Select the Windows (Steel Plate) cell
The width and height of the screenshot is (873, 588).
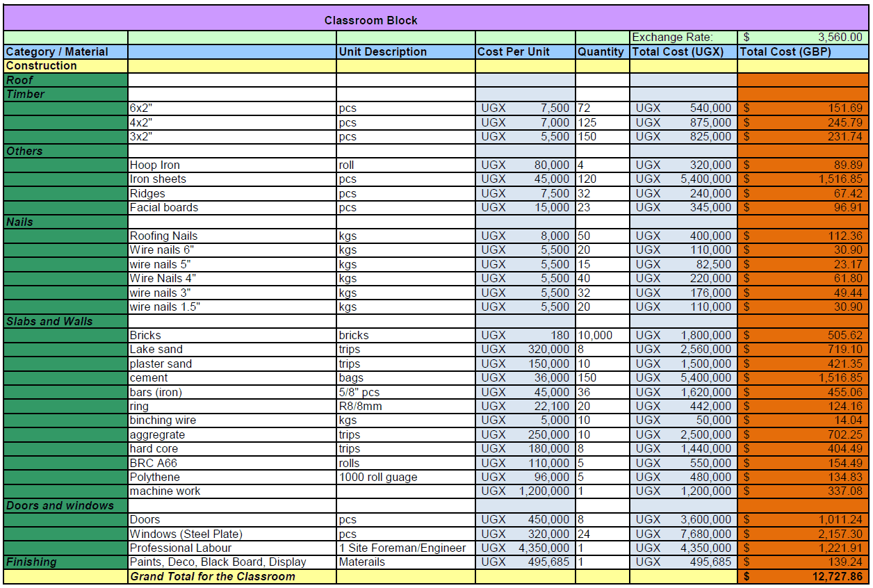pyautogui.click(x=232, y=534)
